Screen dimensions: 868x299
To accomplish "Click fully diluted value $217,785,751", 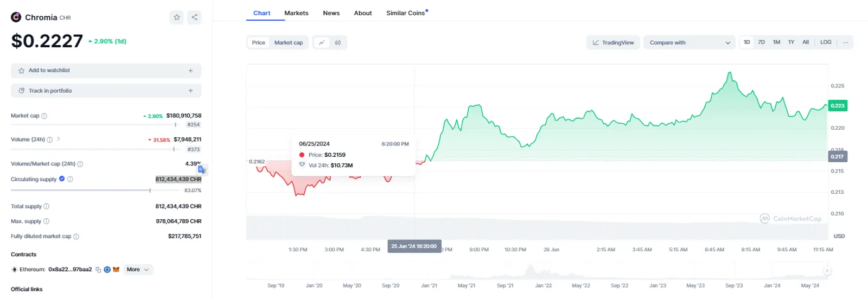I will (x=184, y=237).
